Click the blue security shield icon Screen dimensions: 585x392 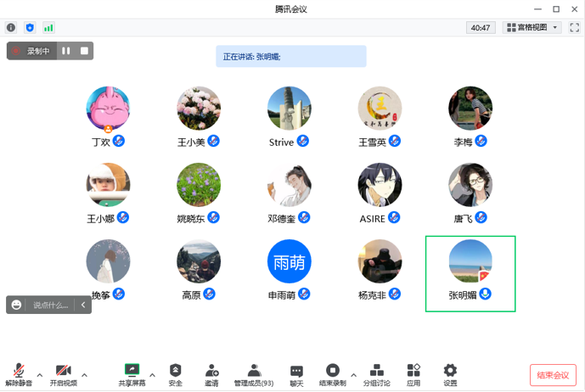coord(30,28)
